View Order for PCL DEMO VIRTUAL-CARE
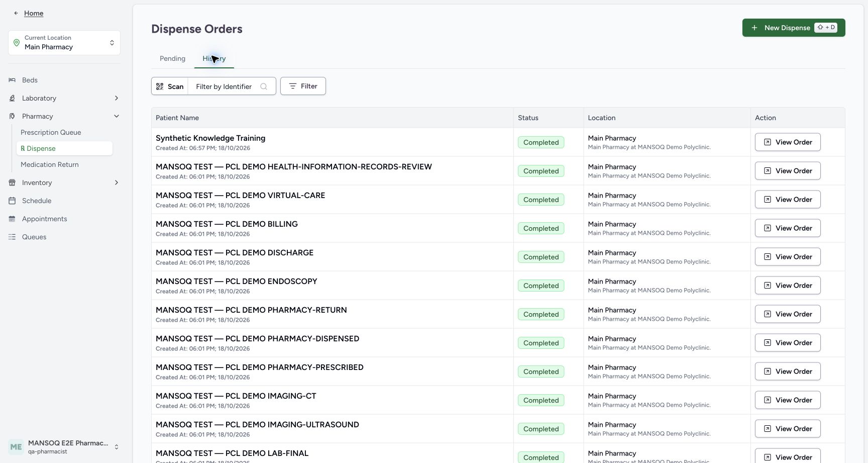 tap(788, 200)
